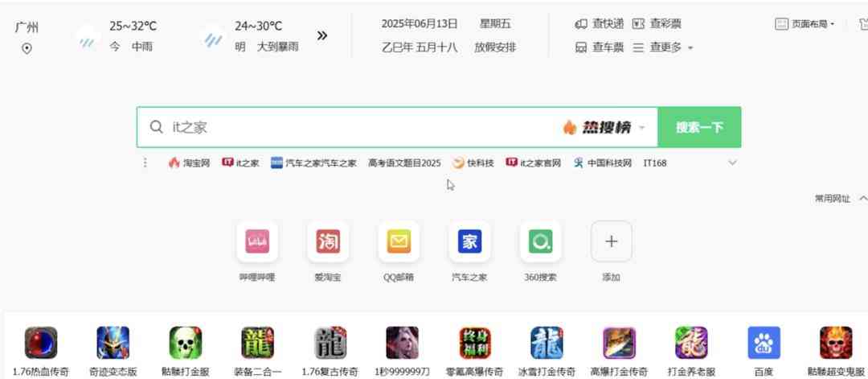Open the 查彩票 lottery lookup
868x379 pixels.
pos(657,24)
